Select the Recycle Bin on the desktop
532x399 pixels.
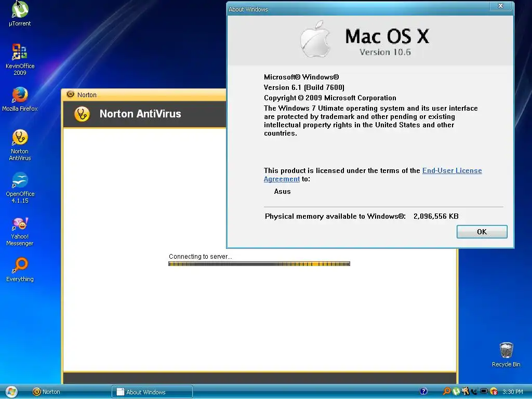pos(506,354)
